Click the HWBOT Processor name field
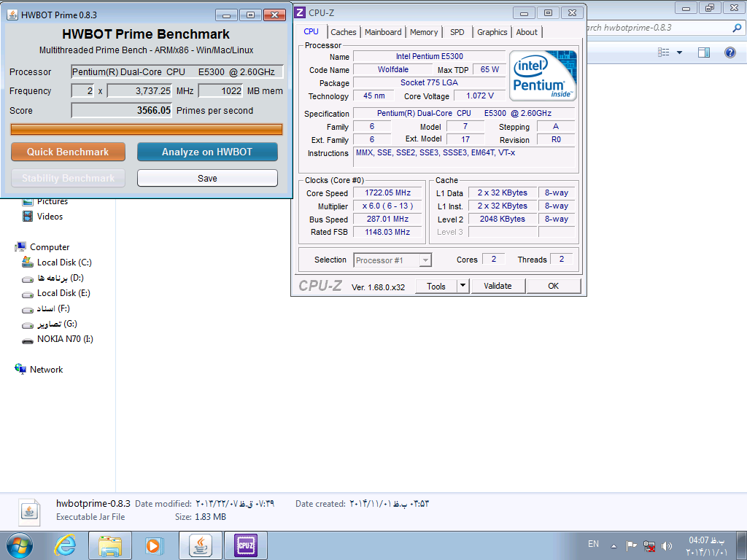Viewport: 747px width, 560px height. click(177, 72)
